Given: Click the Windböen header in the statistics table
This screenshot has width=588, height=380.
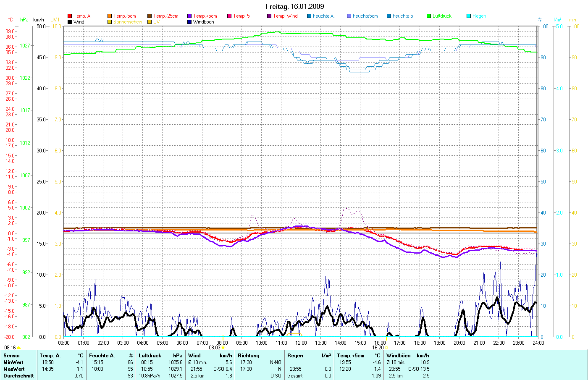Looking at the screenshot, I should click(x=398, y=356).
